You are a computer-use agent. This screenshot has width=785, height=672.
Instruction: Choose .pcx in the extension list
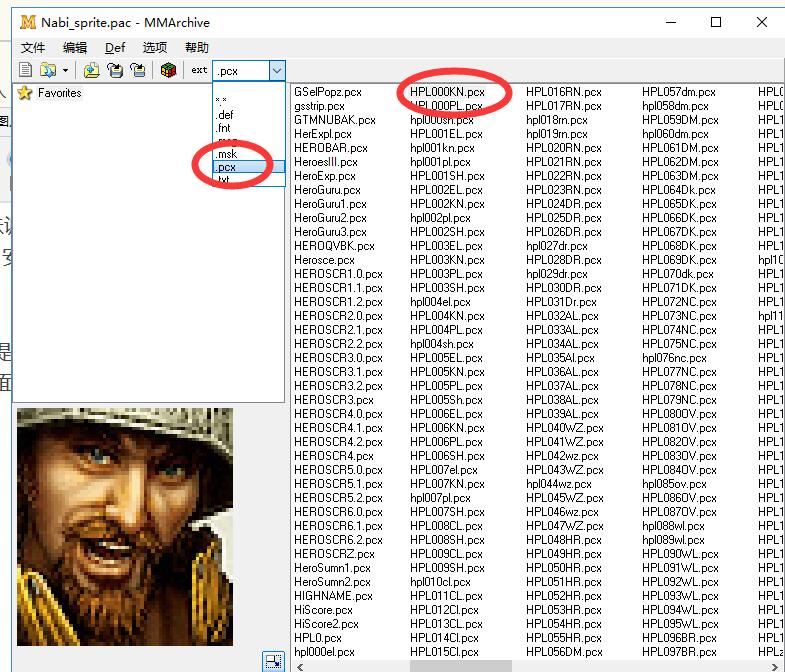[x=249, y=167]
